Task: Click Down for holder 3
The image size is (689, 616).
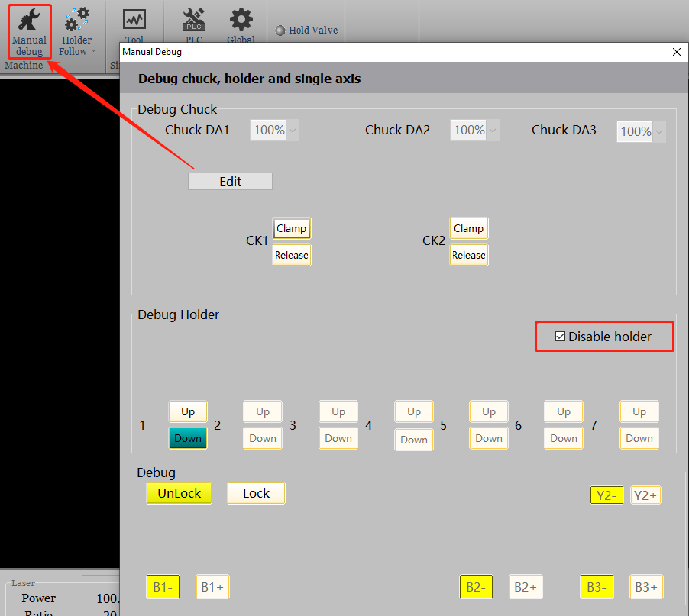Action: tap(338, 438)
